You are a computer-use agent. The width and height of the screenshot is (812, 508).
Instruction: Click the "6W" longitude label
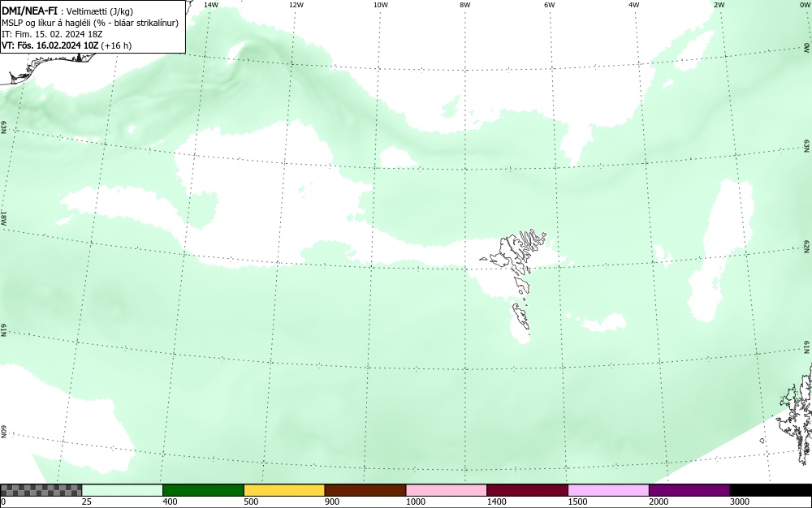(550, 5)
